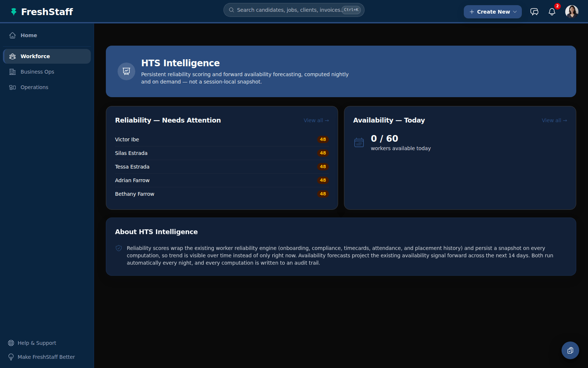Click Tessa Estrada's score badge

coord(323,167)
